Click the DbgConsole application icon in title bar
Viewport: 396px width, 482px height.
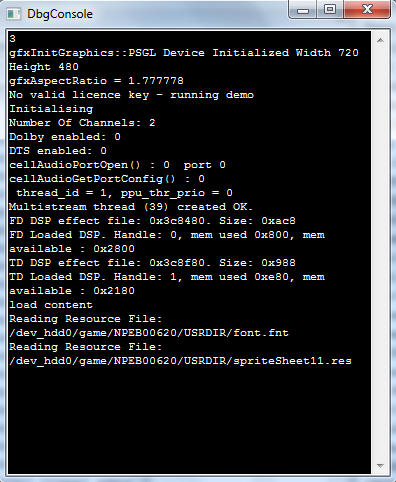14,14
